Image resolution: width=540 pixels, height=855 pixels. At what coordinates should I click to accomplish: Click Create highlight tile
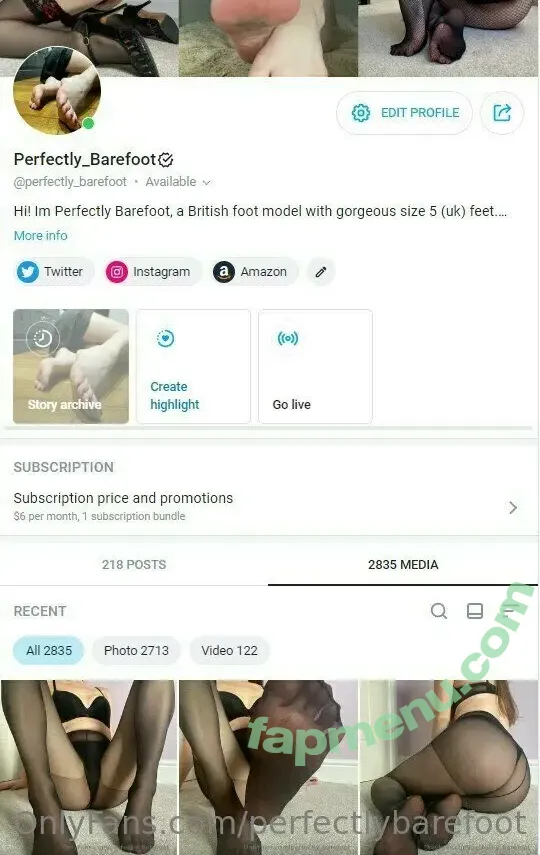193,366
